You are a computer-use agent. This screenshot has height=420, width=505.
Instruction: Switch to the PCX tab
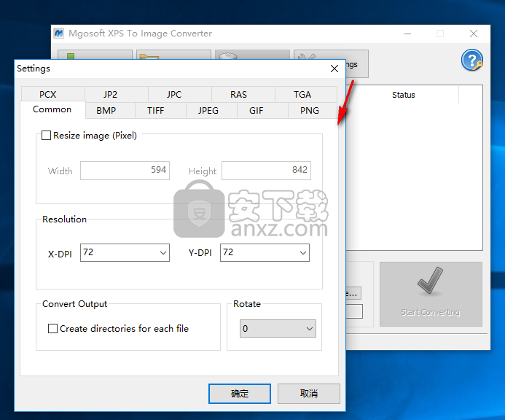tap(53, 95)
